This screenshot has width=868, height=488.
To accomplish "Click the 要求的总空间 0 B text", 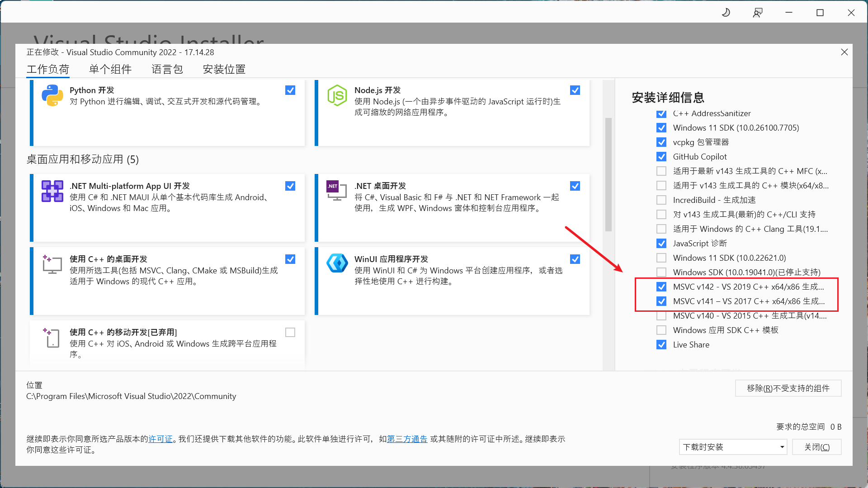I will [x=809, y=427].
